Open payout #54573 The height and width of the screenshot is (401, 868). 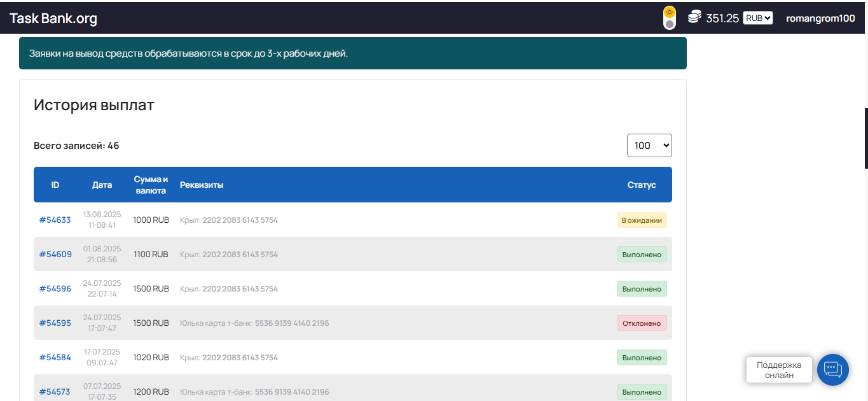[x=55, y=392]
